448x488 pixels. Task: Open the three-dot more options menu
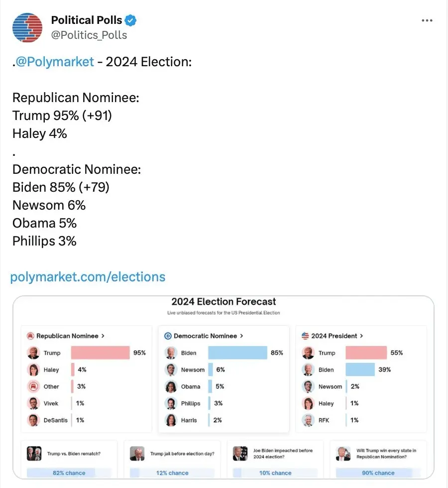coord(427,20)
